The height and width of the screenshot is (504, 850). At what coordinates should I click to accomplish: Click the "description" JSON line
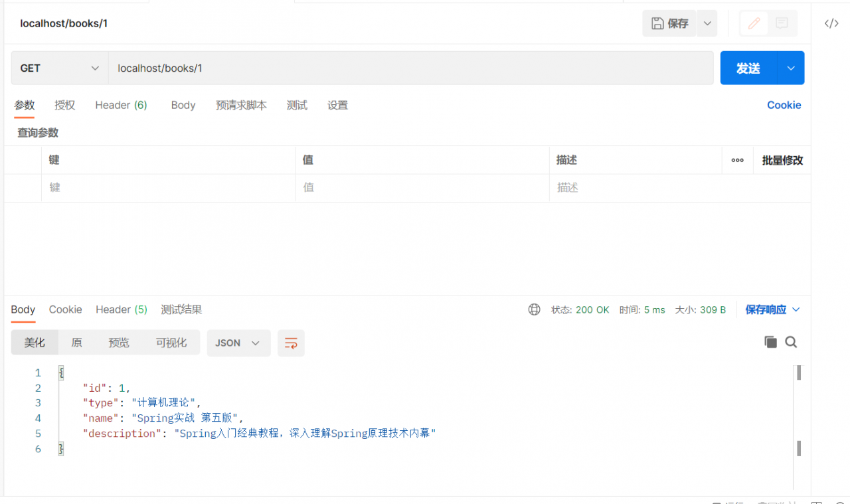259,434
